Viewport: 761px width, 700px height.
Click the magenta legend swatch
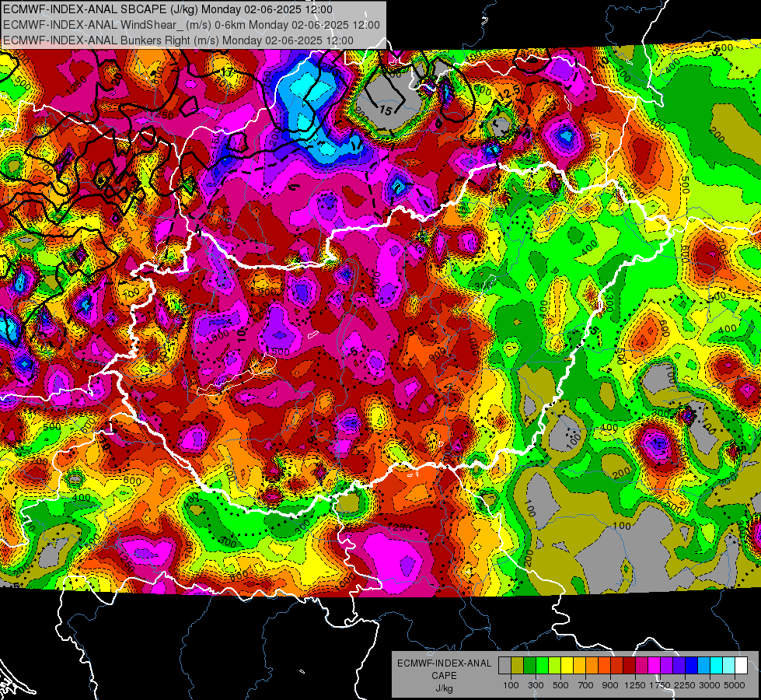(x=655, y=666)
